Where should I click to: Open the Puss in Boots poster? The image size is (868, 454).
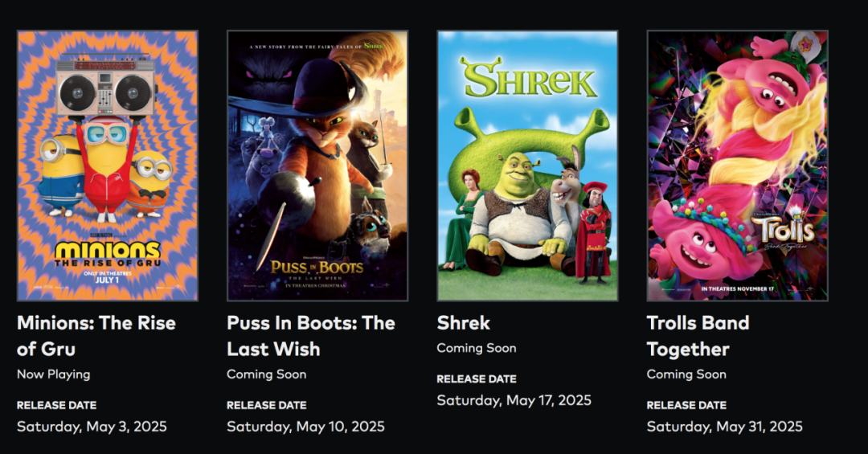click(317, 166)
